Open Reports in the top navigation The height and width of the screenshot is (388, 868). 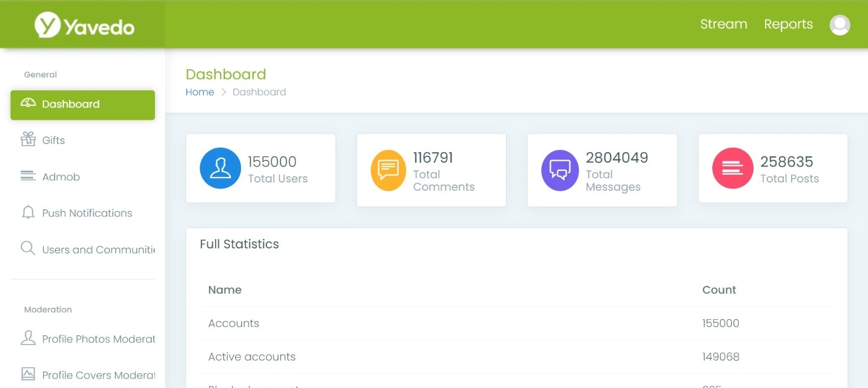tap(788, 24)
